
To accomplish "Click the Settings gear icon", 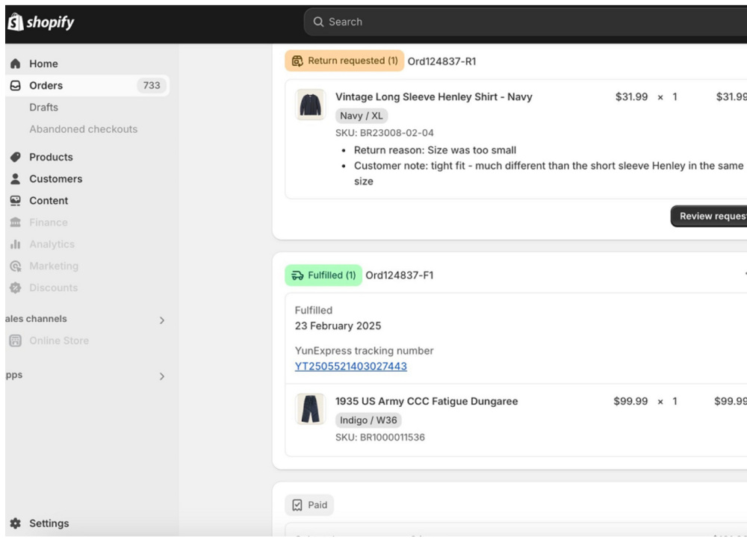I will [x=15, y=523].
